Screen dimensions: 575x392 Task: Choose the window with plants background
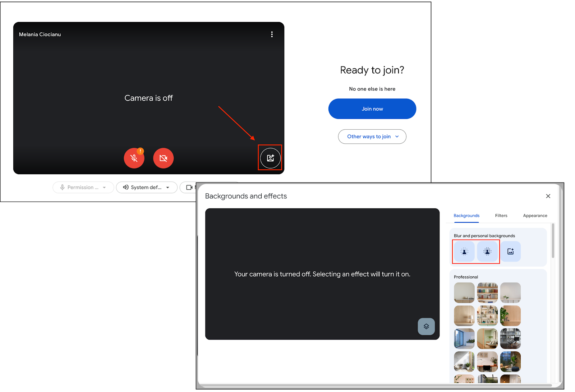tap(464, 338)
